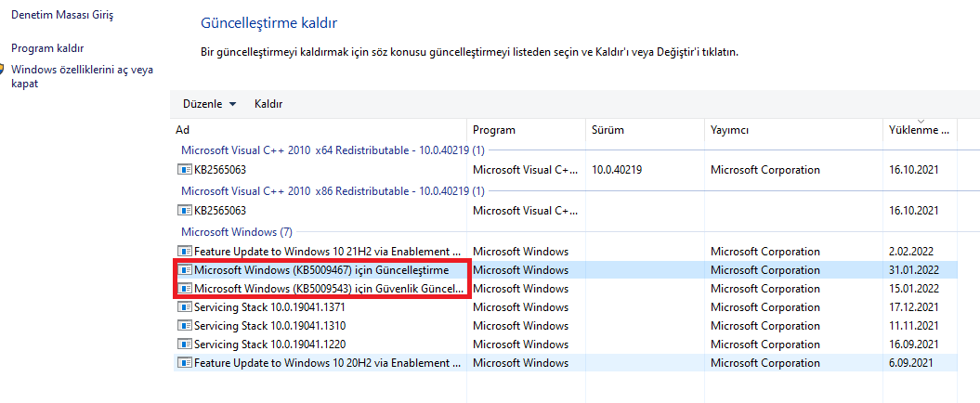The image size is (980, 403).
Task: Sort by the Yayımcı column header
Action: pos(793,130)
